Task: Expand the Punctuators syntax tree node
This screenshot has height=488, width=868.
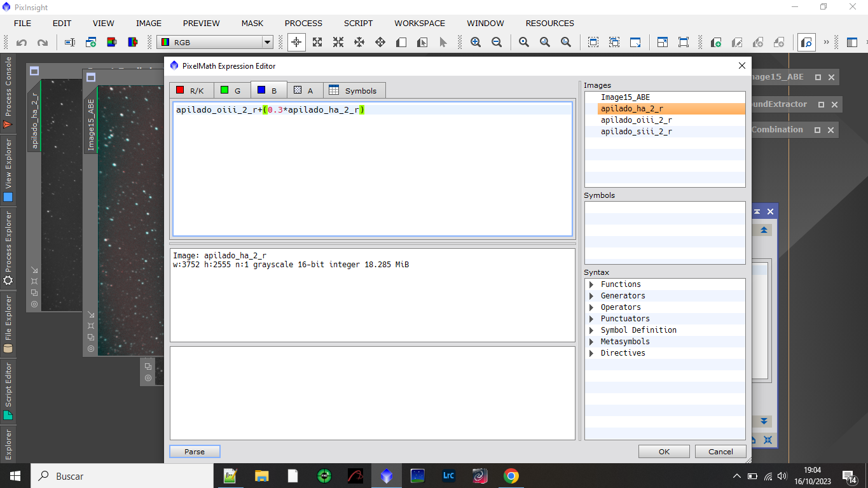Action: tap(591, 319)
